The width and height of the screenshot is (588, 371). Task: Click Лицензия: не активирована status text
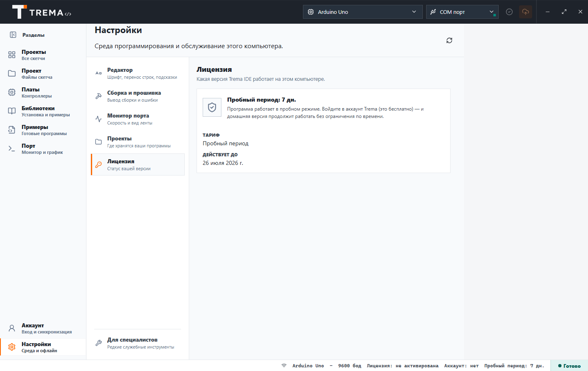(402, 366)
